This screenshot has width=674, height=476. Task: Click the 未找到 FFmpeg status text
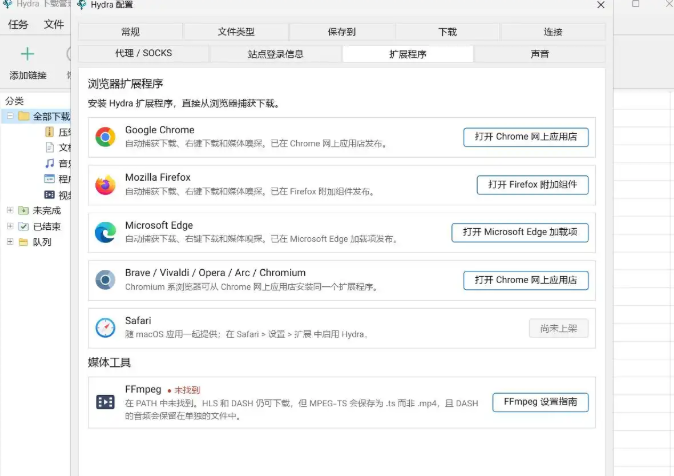[187, 390]
